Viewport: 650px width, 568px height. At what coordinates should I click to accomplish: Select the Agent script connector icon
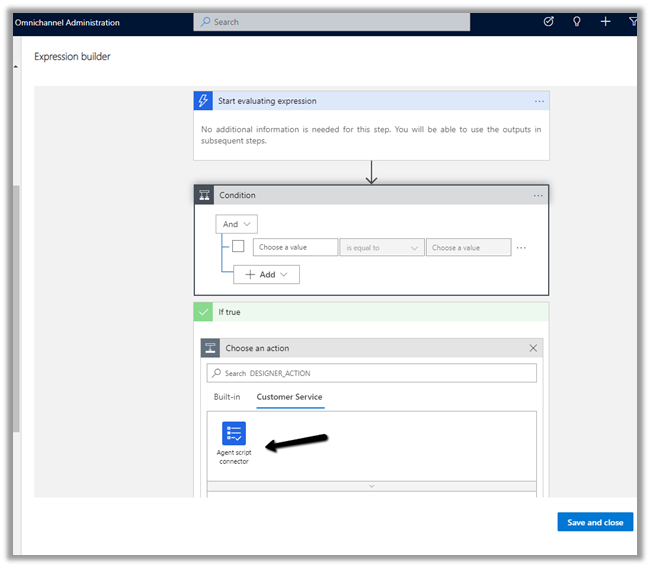tap(233, 433)
